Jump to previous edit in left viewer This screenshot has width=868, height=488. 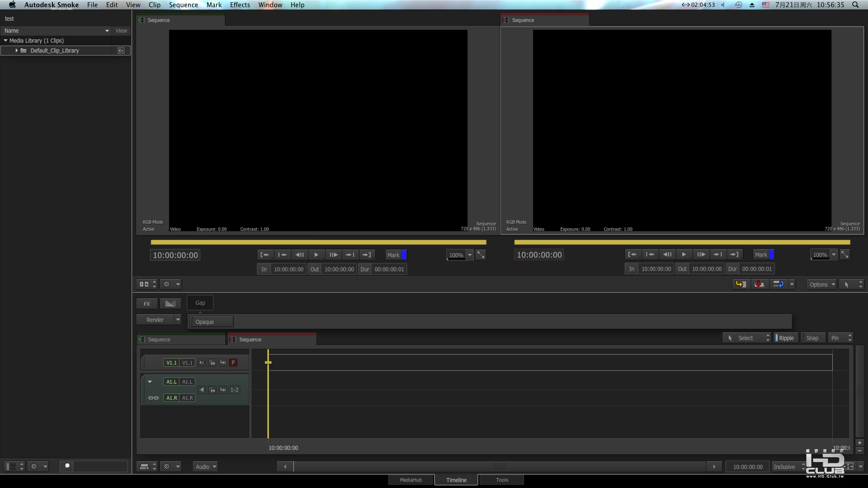pos(282,255)
